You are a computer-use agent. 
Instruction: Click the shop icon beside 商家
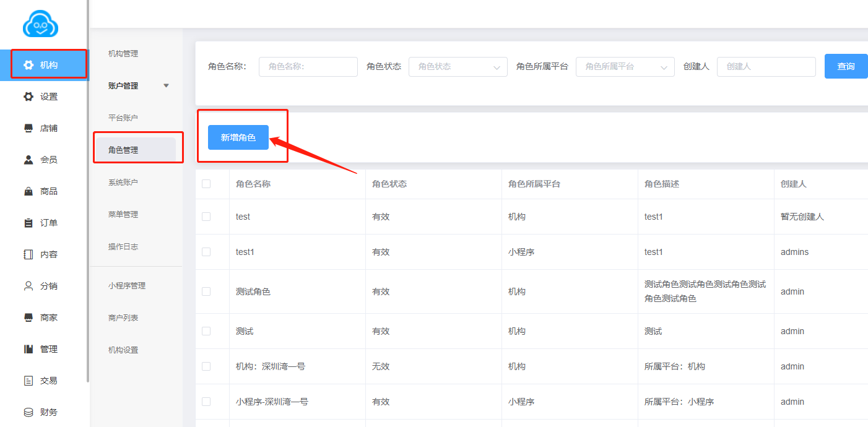(28, 317)
